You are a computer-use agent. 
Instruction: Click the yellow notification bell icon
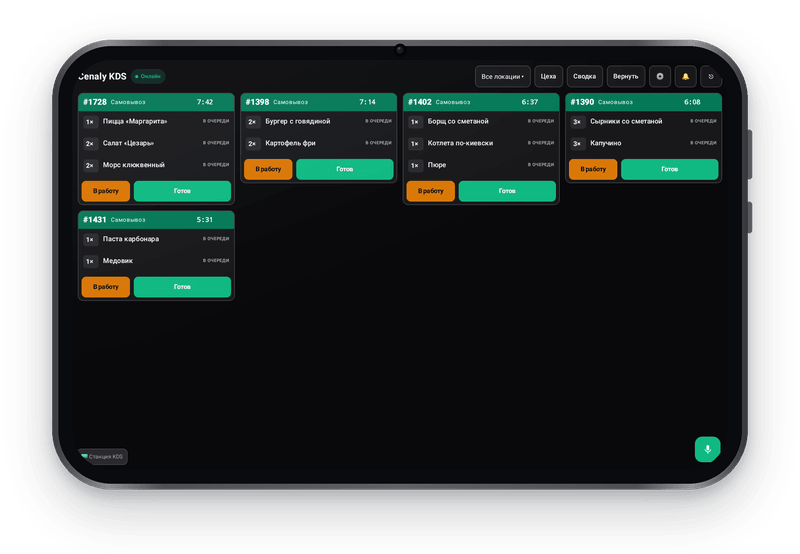click(685, 77)
